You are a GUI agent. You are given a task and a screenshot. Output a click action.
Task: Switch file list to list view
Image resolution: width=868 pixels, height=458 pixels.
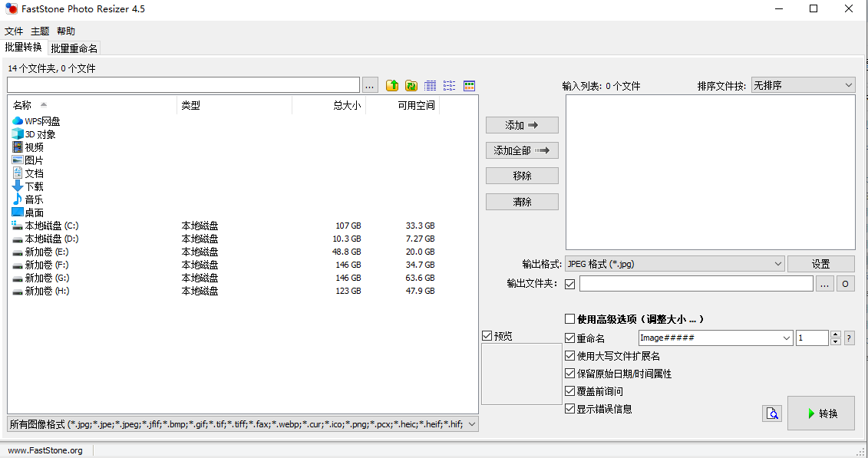pyautogui.click(x=450, y=85)
